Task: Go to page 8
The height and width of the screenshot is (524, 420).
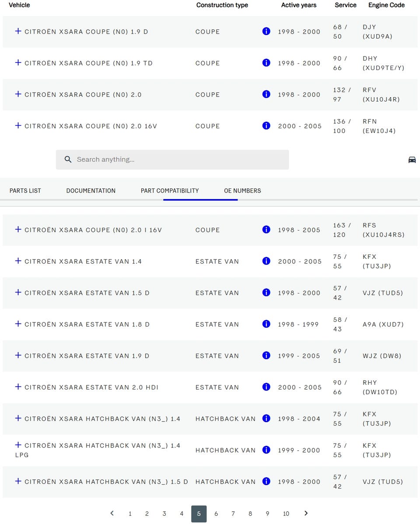Action: pos(250,514)
